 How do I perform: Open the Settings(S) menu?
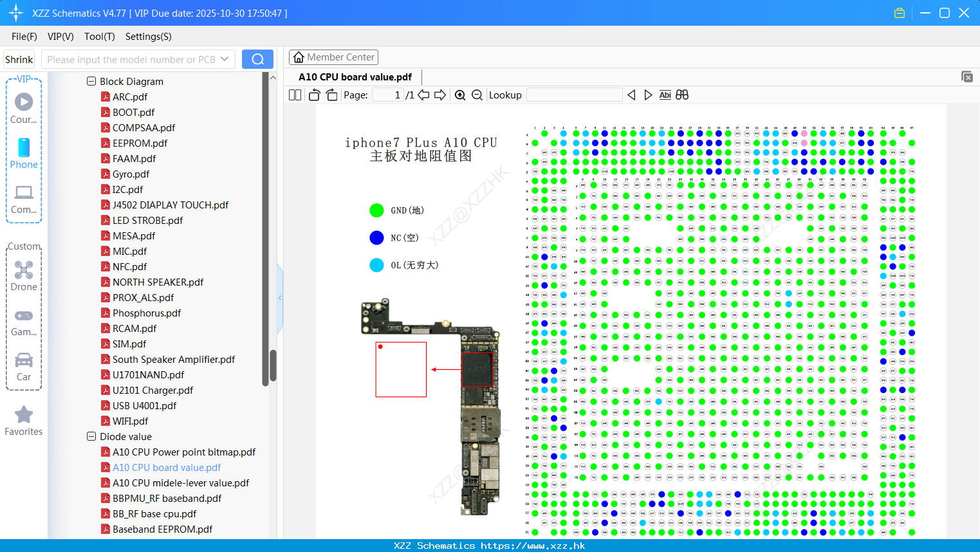149,37
